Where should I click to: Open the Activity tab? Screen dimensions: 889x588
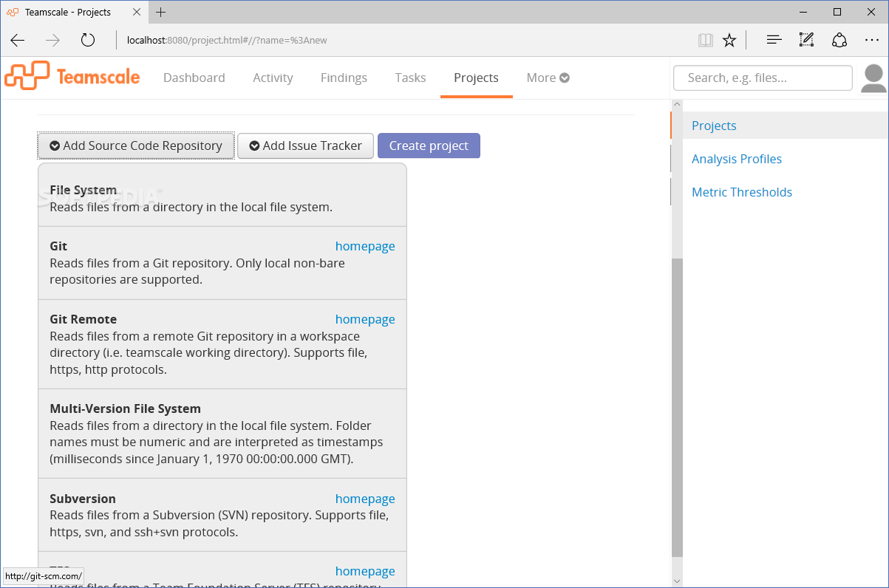click(x=273, y=78)
